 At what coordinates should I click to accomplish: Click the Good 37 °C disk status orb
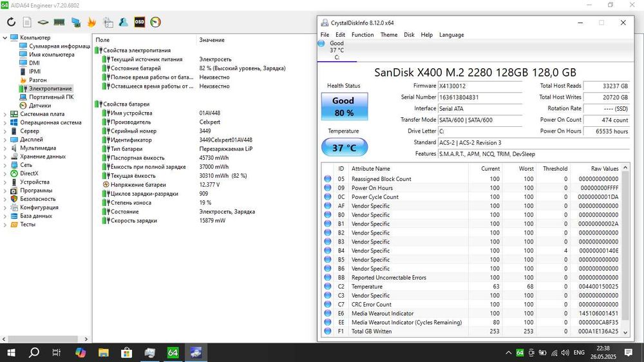321,43
